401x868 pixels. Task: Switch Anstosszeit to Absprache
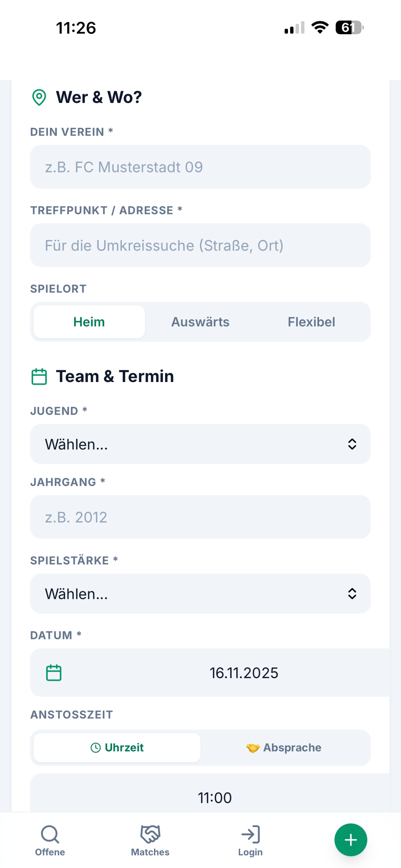[284, 747]
